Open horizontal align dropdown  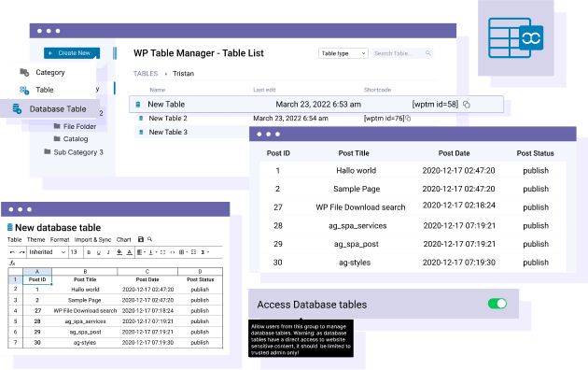141,252
